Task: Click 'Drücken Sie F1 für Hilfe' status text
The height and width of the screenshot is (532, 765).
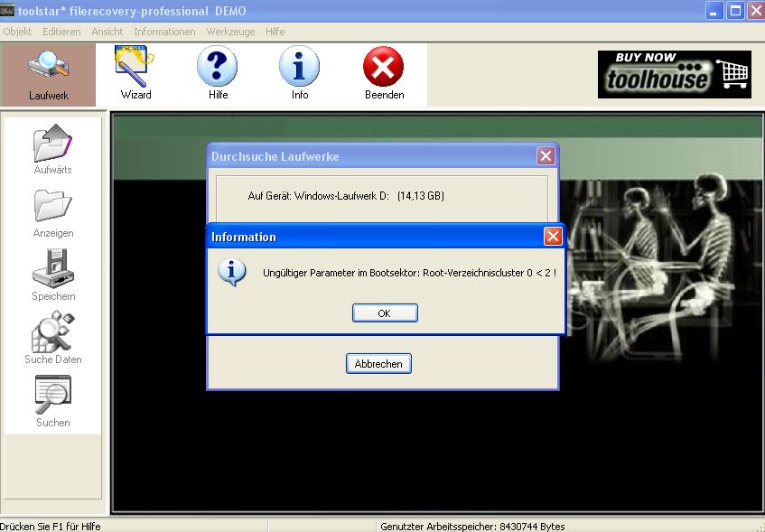Action: [51, 527]
